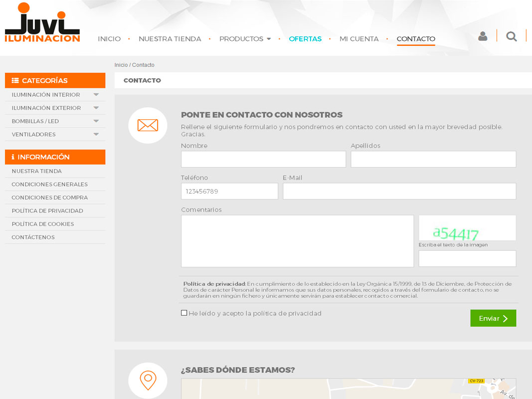Viewport: 532px width, 399px height.
Task: Open Política de Cookies sidebar link
Action: 43,224
